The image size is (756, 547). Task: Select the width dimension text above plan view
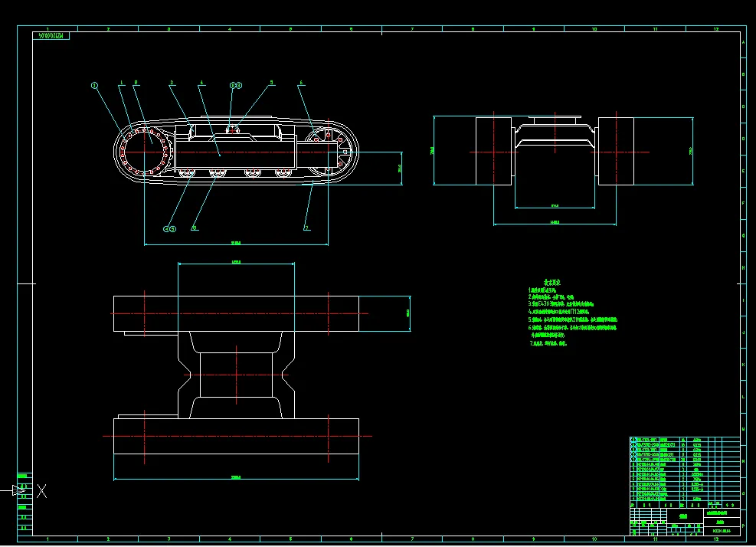click(236, 262)
